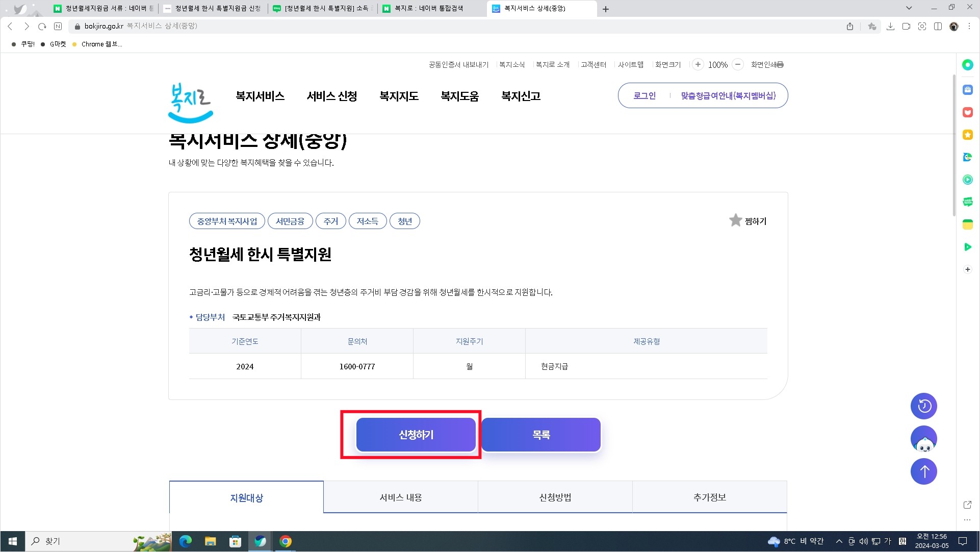Click the browser share icon in toolbar
This screenshot has height=552, width=980.
click(x=849, y=26)
